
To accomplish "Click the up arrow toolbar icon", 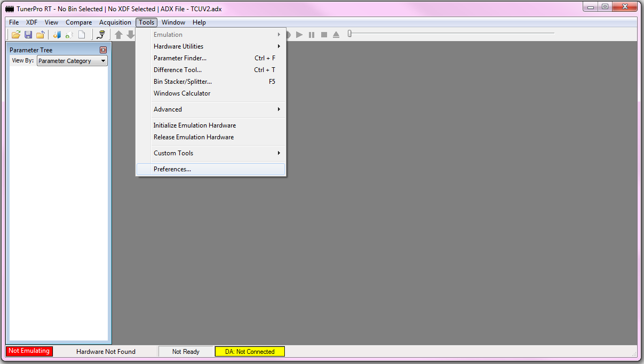I will tap(118, 35).
